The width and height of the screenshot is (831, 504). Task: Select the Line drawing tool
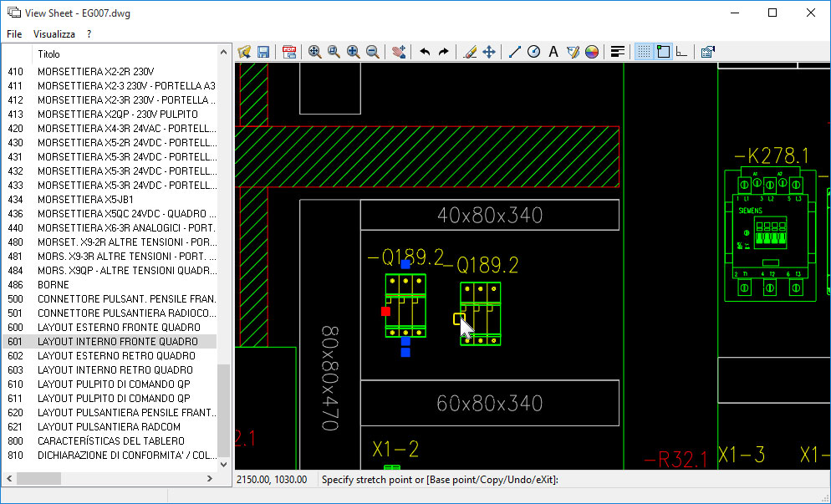coord(515,52)
